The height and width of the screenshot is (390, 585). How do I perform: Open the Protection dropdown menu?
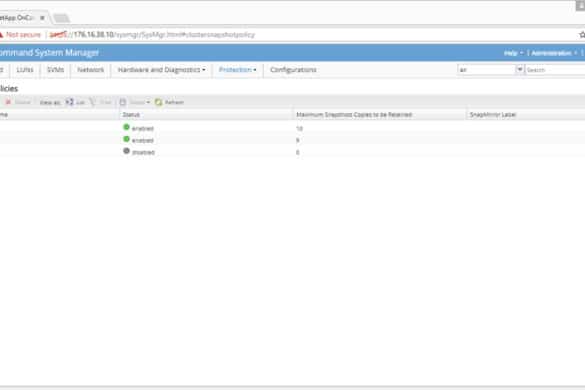click(x=237, y=70)
